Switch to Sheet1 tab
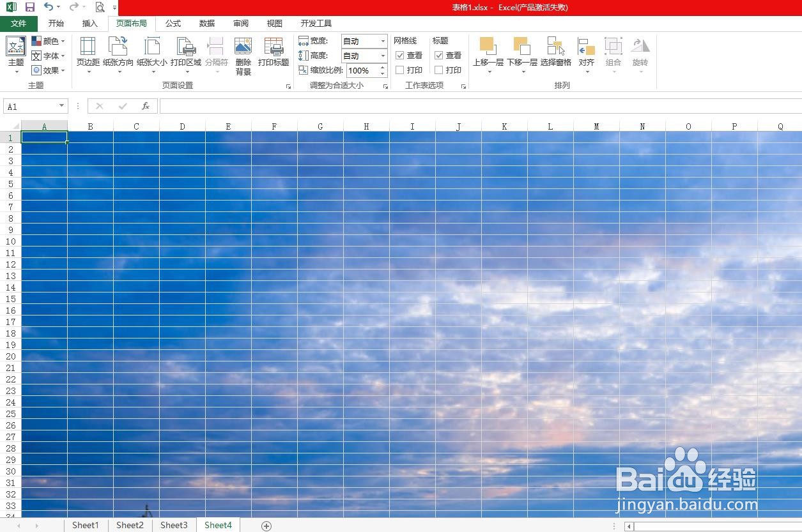802x532 pixels. click(86, 525)
